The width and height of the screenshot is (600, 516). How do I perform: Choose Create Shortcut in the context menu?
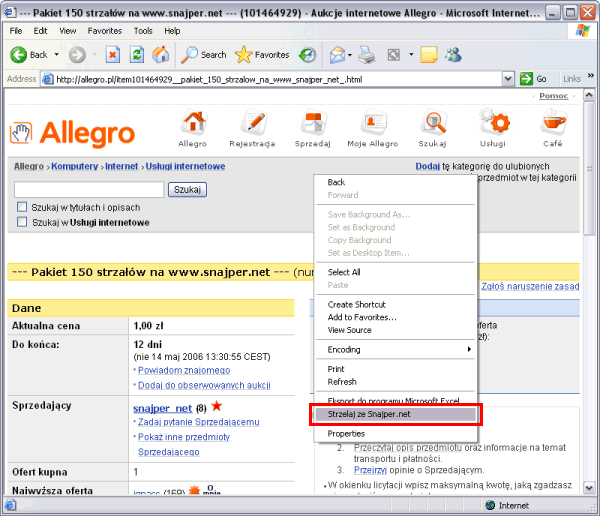pos(396,305)
